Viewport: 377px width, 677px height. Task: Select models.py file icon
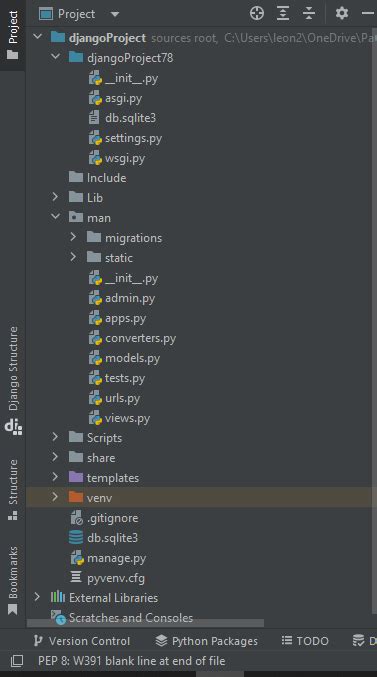(95, 358)
